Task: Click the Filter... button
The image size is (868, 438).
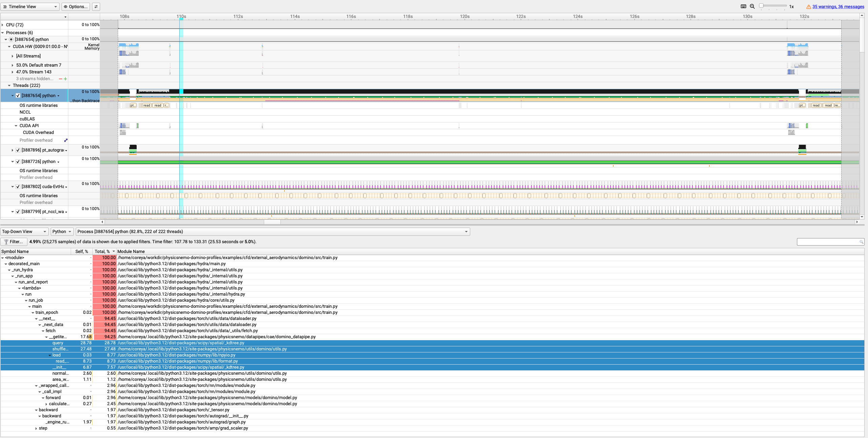Action: (x=14, y=242)
